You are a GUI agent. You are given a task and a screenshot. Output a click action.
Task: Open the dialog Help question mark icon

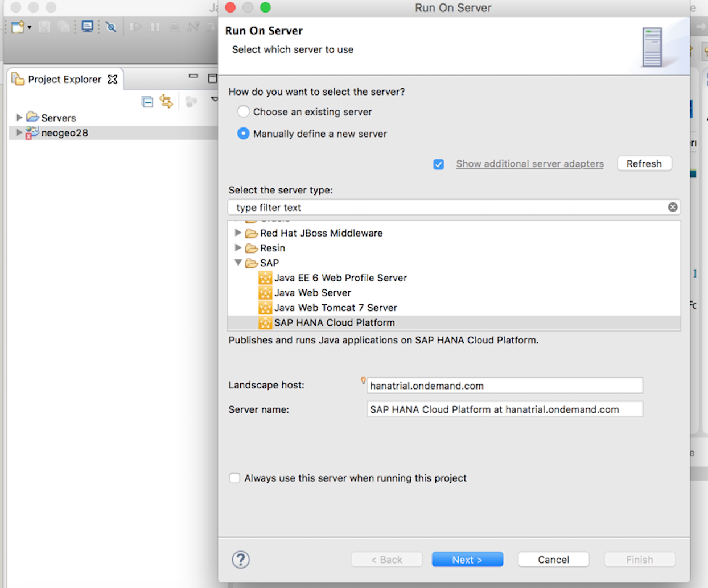pyautogui.click(x=241, y=560)
